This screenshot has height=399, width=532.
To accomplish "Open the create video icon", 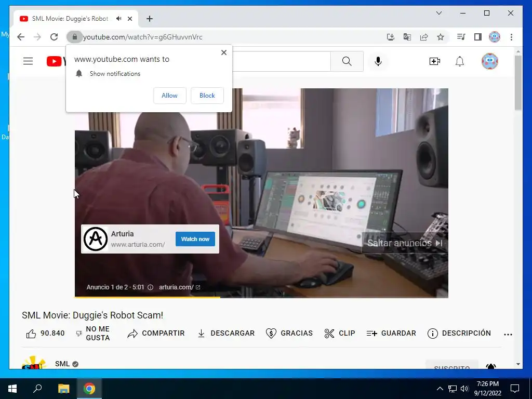I will coord(435,61).
